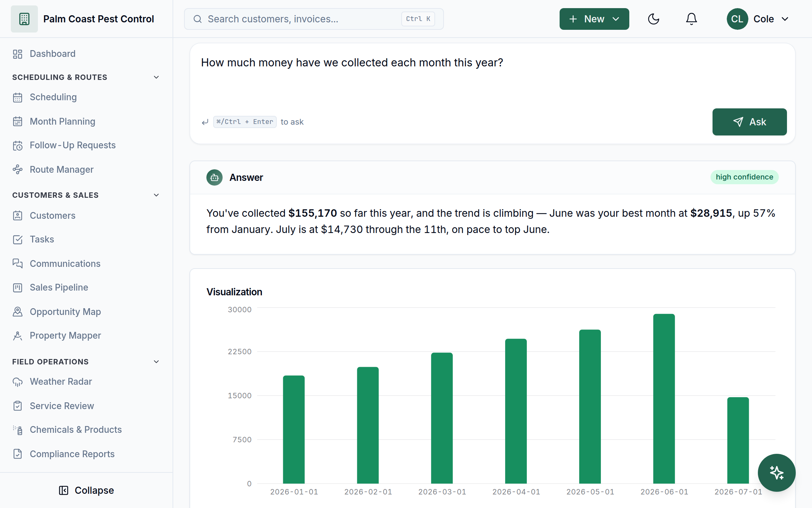
Task: Click the "Visualization" heading
Action: 234,292
